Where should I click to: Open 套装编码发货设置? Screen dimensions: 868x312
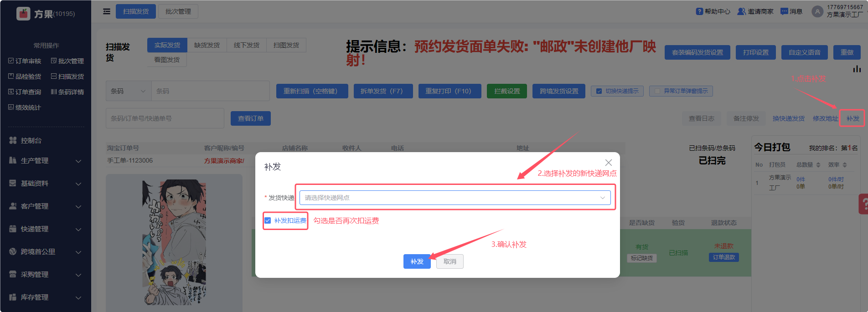coord(697,52)
